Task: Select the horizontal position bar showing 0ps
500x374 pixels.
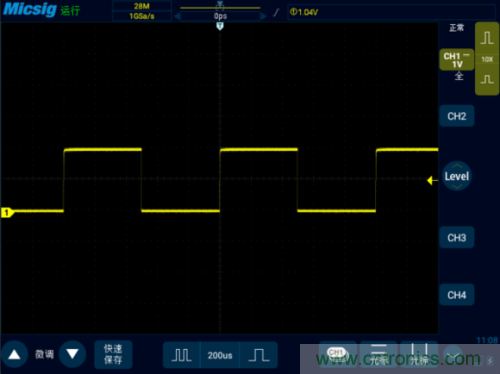Action: [220, 16]
